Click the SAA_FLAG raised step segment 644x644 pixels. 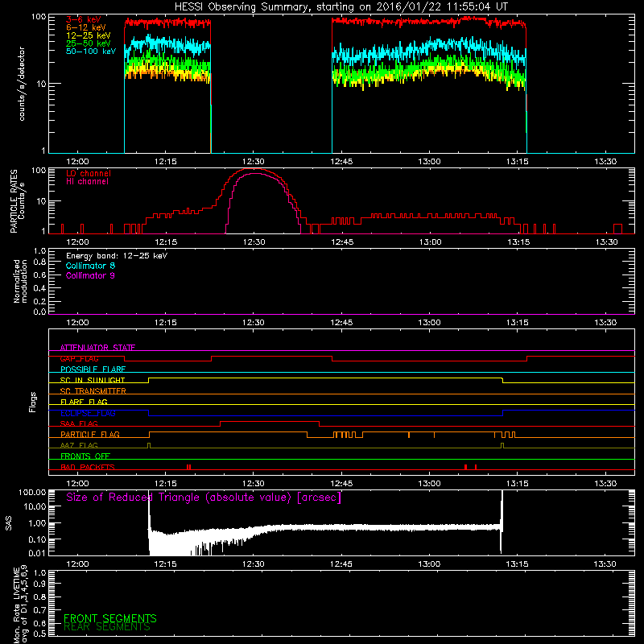270,421
